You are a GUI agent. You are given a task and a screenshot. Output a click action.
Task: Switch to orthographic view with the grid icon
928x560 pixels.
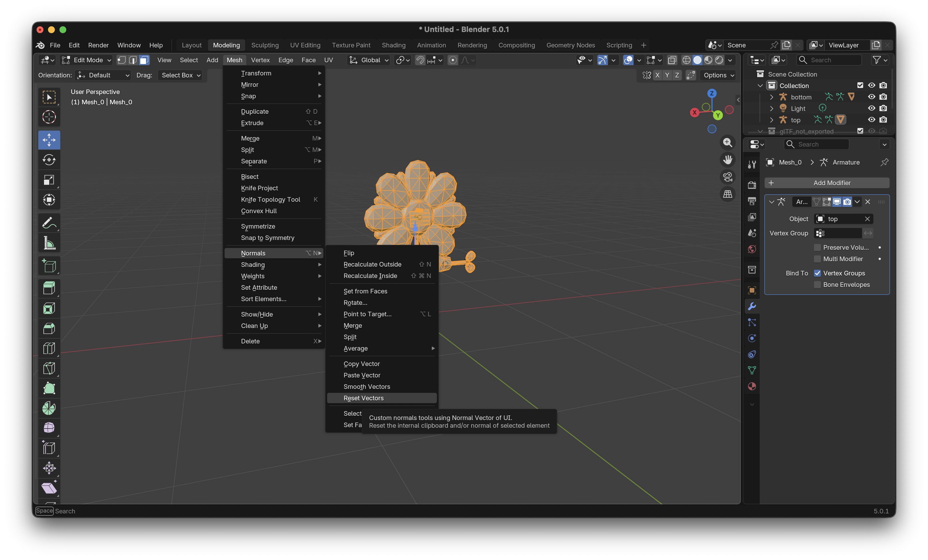[x=727, y=194]
